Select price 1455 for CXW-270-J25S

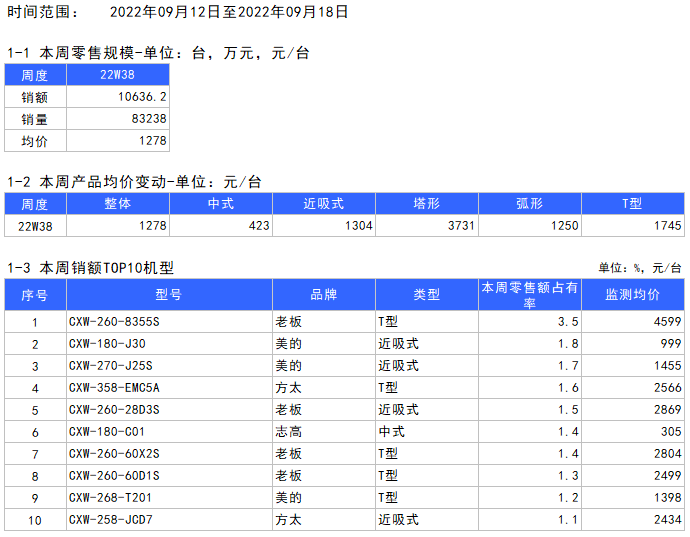(668, 366)
